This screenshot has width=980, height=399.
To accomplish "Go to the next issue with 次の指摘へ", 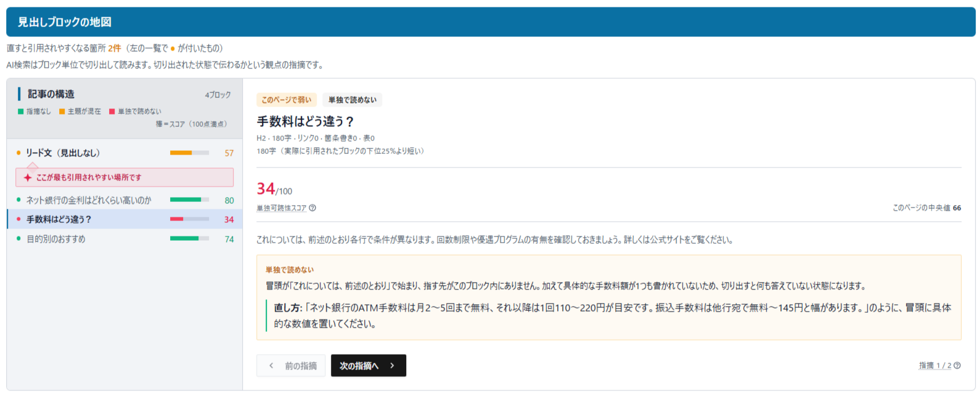I will tap(369, 366).
